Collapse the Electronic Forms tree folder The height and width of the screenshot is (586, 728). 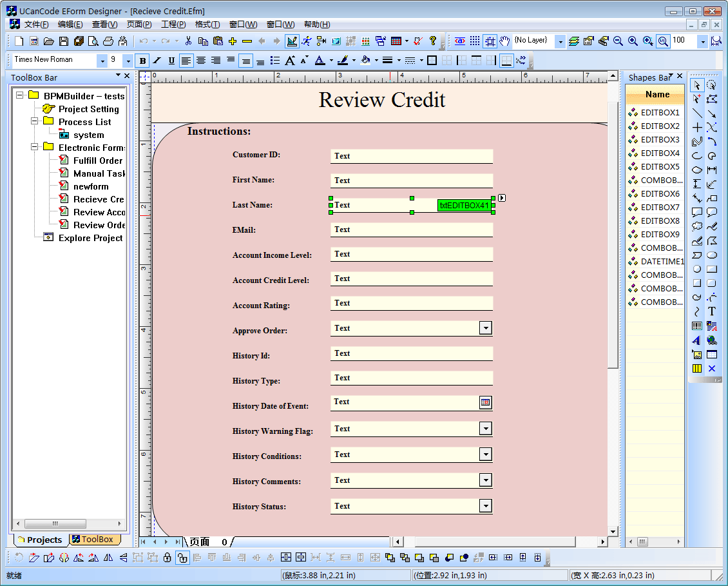point(35,148)
